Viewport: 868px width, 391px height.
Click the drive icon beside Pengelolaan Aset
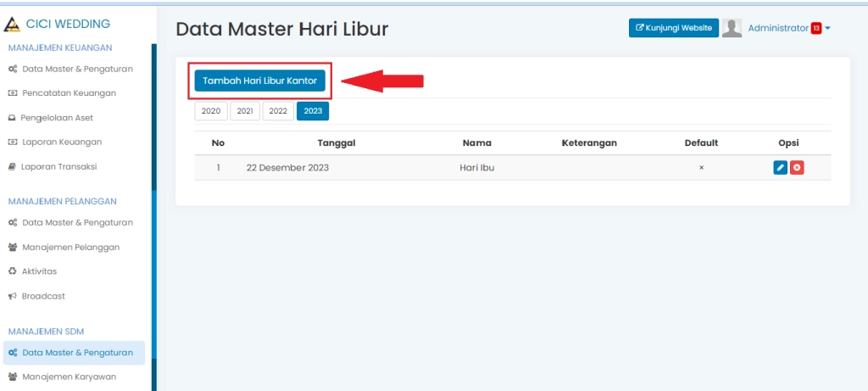coord(12,118)
